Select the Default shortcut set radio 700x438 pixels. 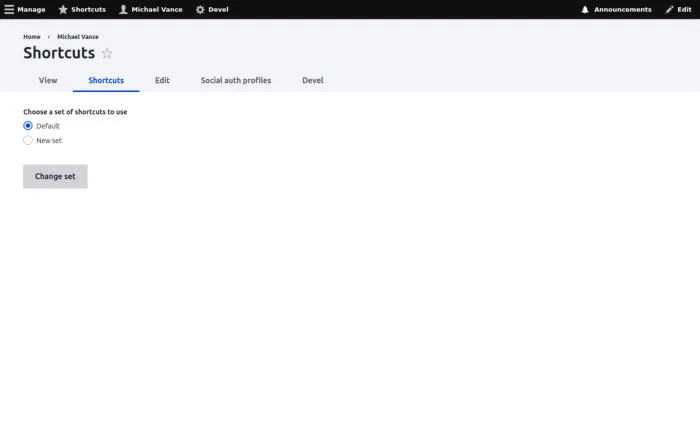[28, 126]
